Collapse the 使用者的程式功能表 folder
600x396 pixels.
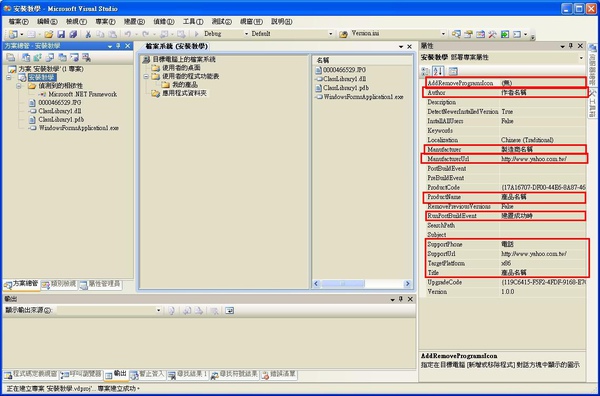tap(146, 77)
